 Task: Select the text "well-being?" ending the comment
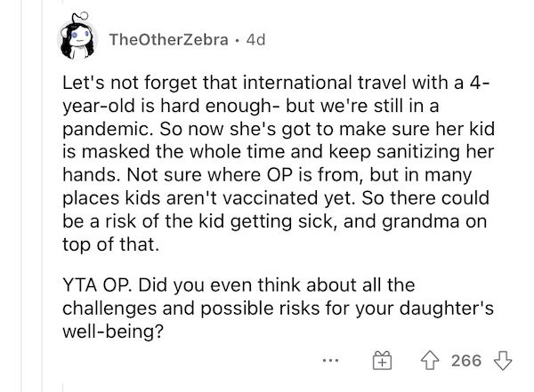coord(113,332)
